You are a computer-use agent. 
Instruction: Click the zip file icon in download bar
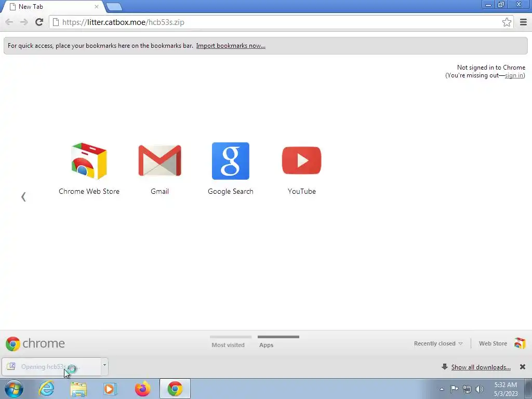point(11,366)
